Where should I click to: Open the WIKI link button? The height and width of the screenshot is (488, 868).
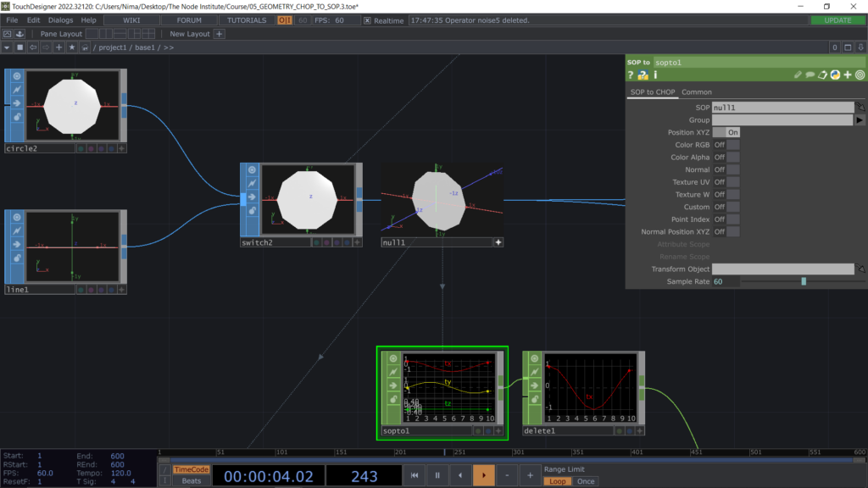click(x=131, y=20)
